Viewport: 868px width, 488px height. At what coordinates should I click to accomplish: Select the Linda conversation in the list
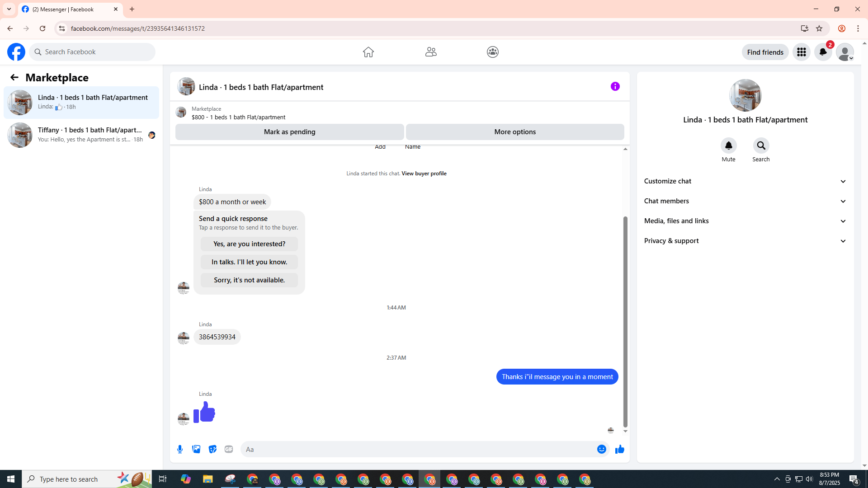click(81, 103)
